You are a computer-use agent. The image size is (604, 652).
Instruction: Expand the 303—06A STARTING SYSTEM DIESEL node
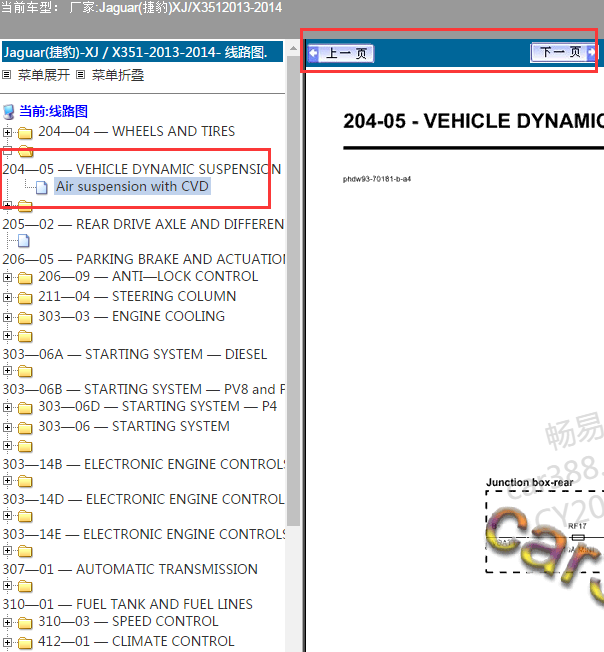tap(7, 335)
